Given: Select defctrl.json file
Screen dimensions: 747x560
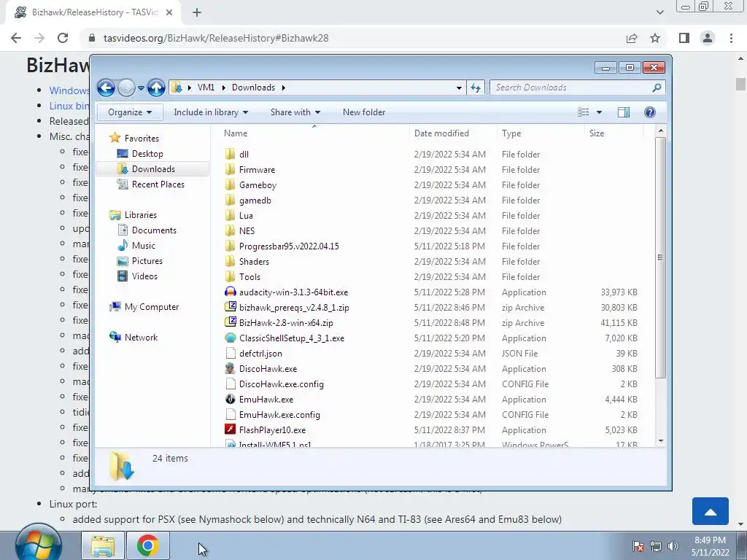Looking at the screenshot, I should tap(260, 354).
